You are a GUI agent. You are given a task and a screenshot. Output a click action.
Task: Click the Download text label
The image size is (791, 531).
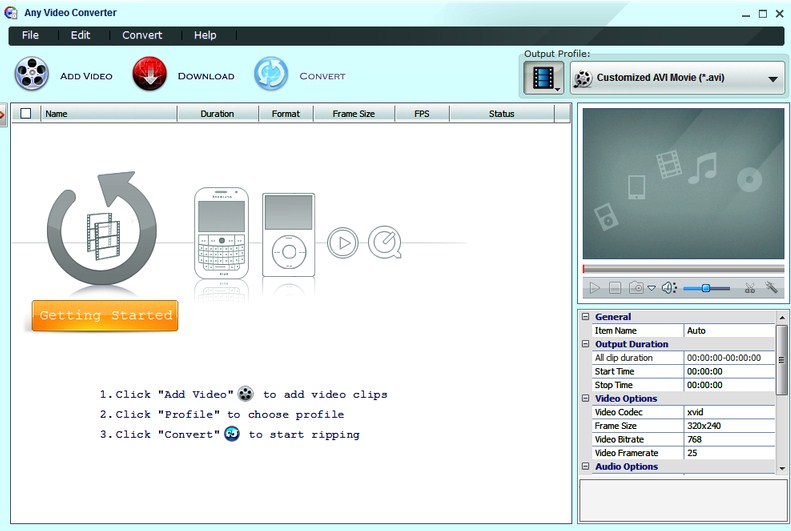pos(206,76)
